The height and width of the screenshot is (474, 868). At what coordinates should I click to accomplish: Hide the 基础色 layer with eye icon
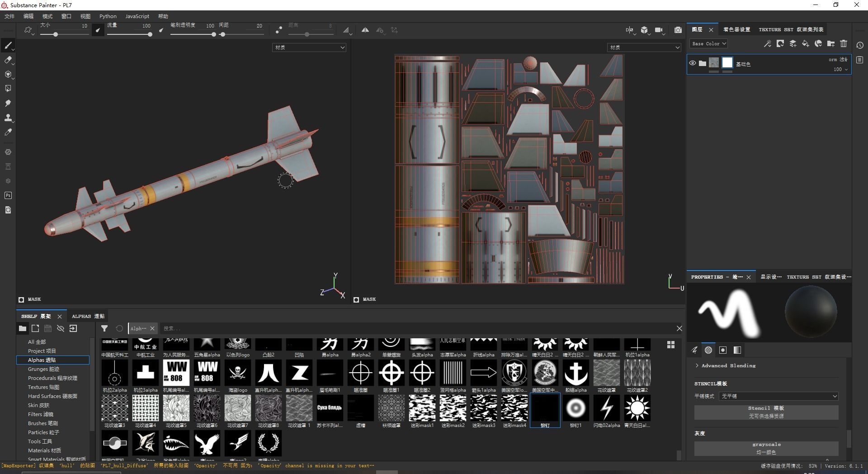click(693, 63)
